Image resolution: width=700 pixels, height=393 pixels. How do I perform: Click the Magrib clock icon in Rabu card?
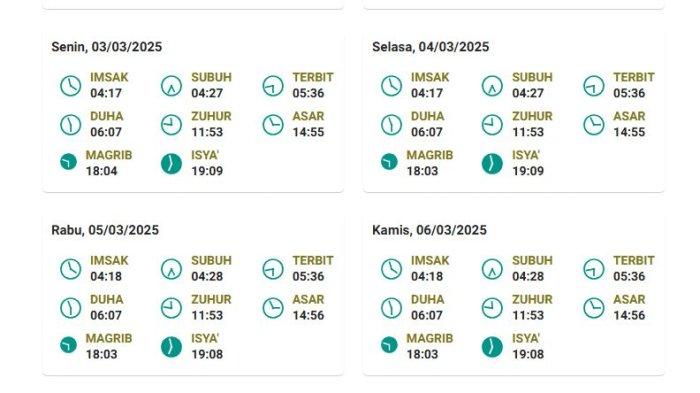pyautogui.click(x=68, y=345)
